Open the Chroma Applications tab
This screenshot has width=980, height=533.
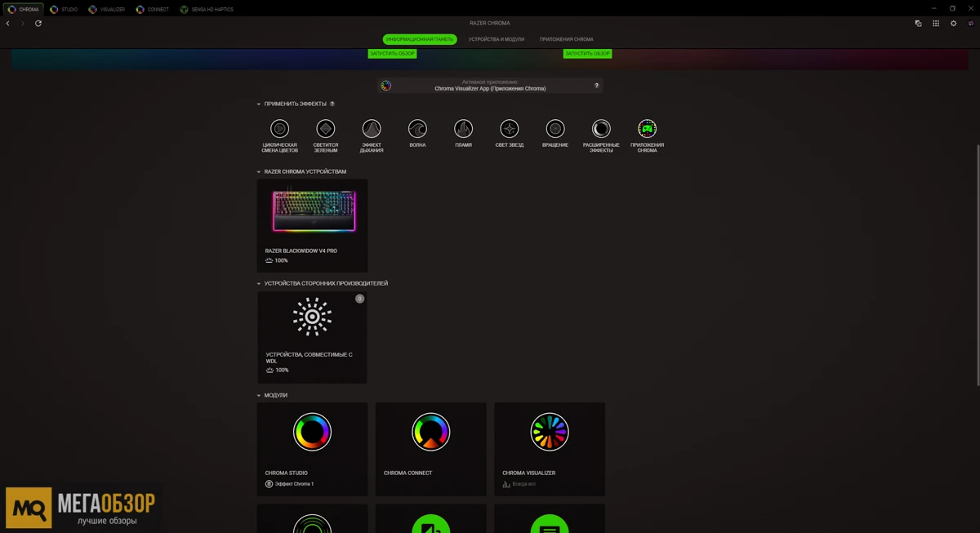pos(567,39)
